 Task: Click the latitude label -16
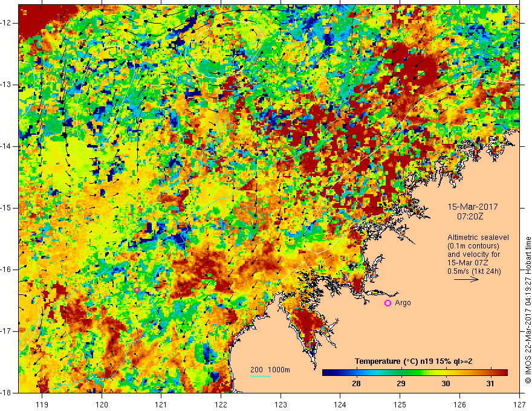point(7,270)
